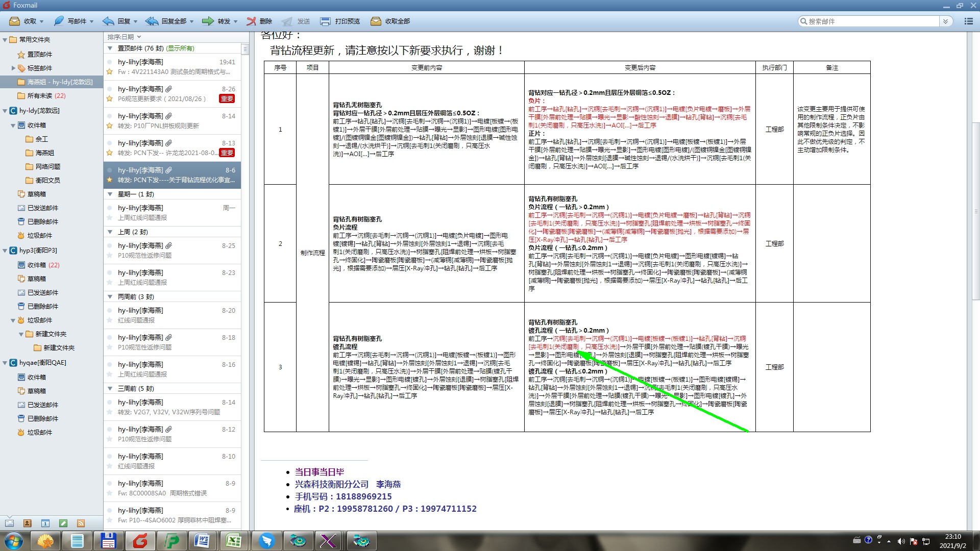This screenshot has height=551, width=980.
Task: Click the 显示所有 link in pinned mail header
Action: pos(180,48)
